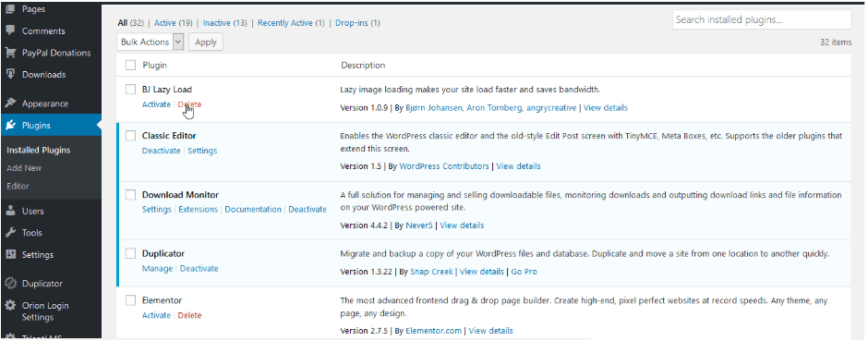View details for Elementor
This screenshot has width=868, height=341.
(491, 331)
